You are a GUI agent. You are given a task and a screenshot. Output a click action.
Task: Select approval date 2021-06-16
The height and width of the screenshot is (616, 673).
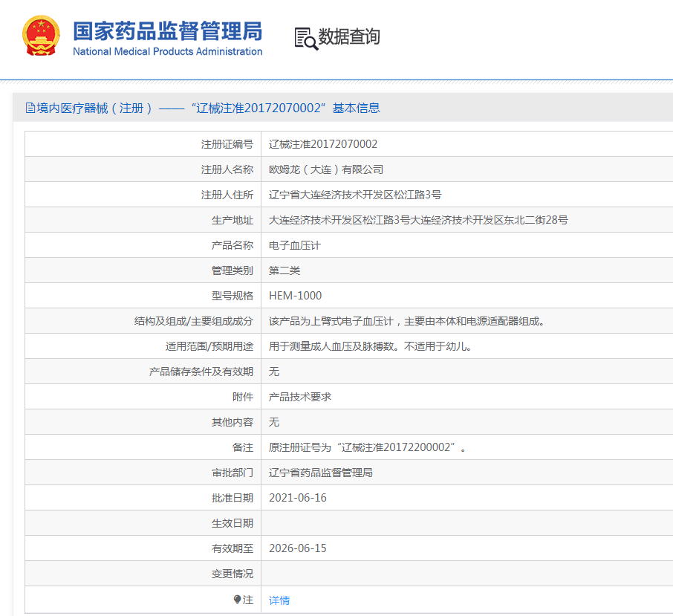coord(298,498)
